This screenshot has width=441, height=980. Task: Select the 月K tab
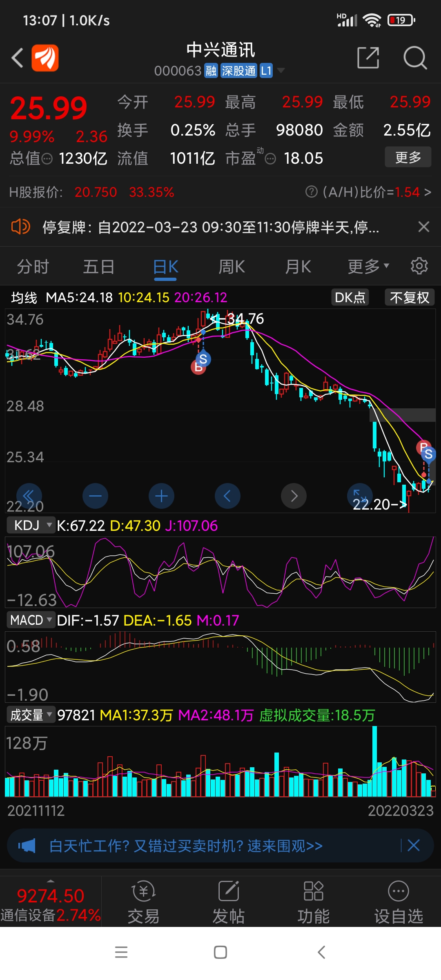[x=298, y=267]
